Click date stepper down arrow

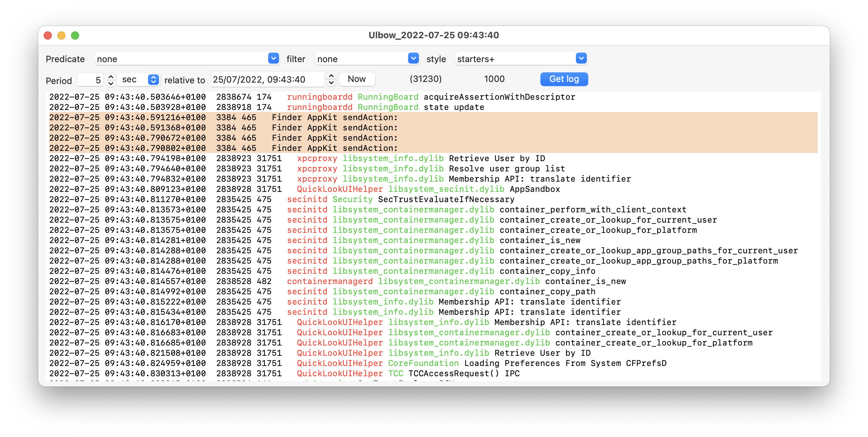pos(331,83)
